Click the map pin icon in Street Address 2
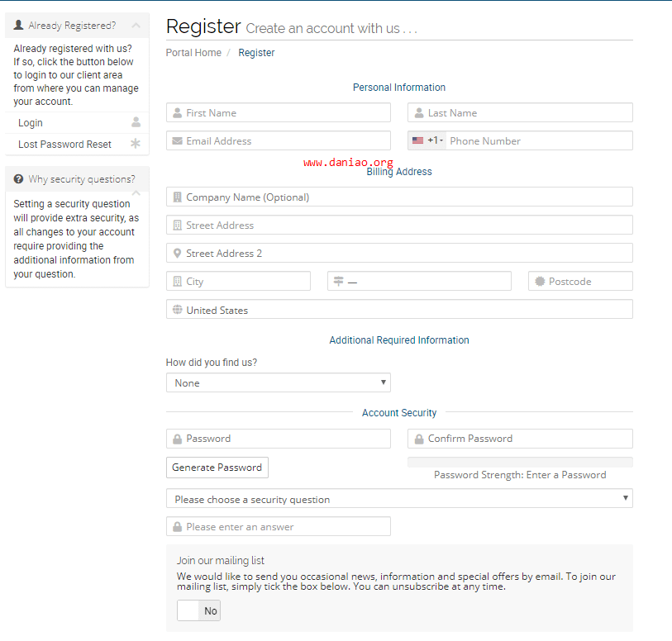Viewport: 672px width, 641px height. coord(177,254)
